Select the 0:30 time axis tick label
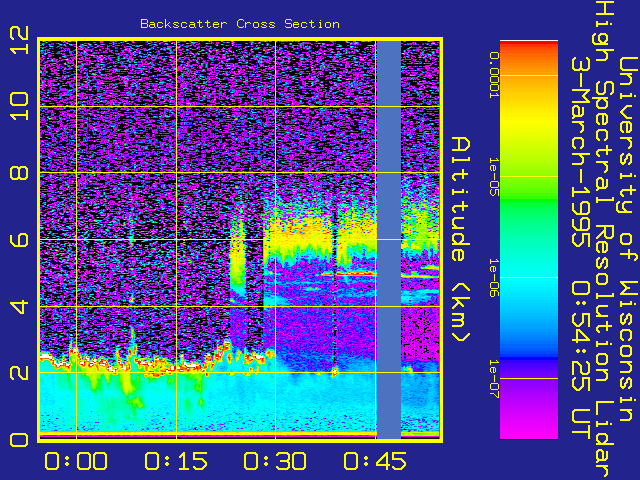Screen dimensions: 640x480 (275, 461)
